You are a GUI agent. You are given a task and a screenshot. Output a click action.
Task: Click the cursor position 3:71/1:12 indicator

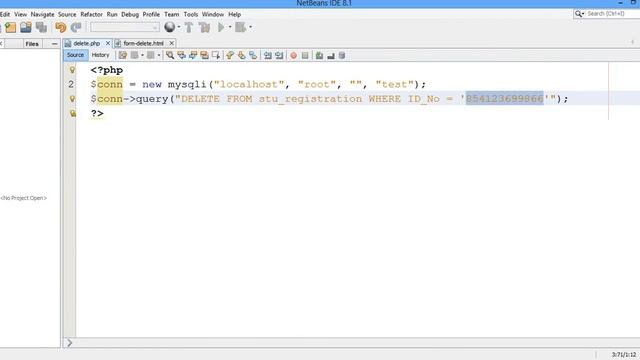pos(623,355)
